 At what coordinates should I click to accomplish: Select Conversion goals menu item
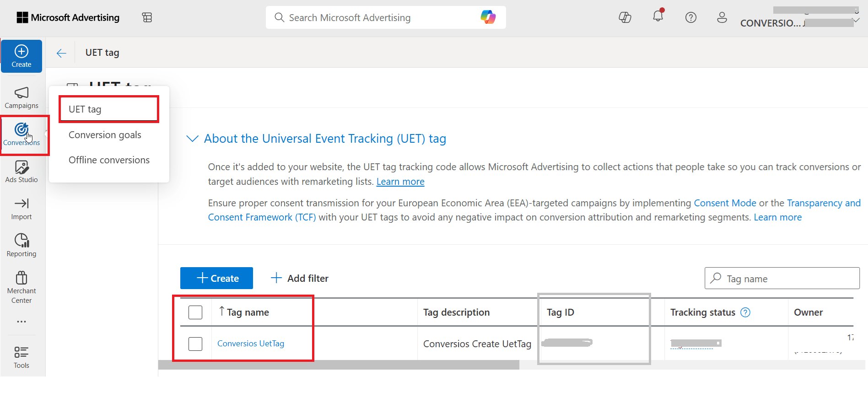click(x=105, y=135)
